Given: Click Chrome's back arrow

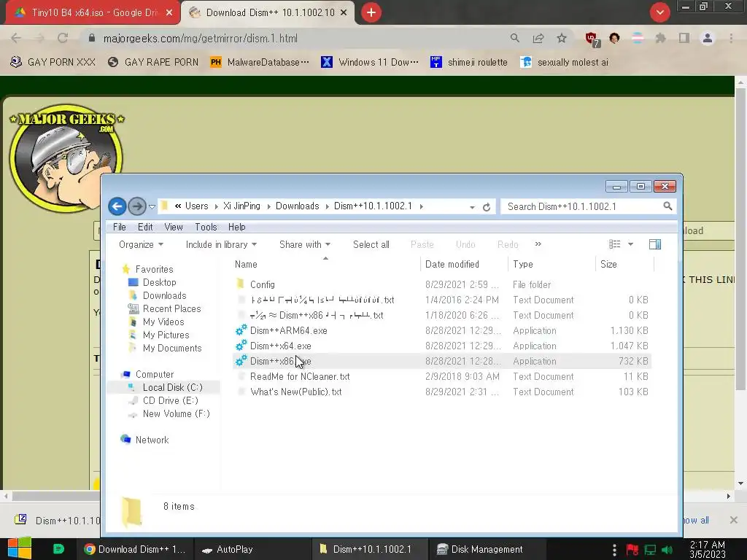Looking at the screenshot, I should tap(16, 38).
